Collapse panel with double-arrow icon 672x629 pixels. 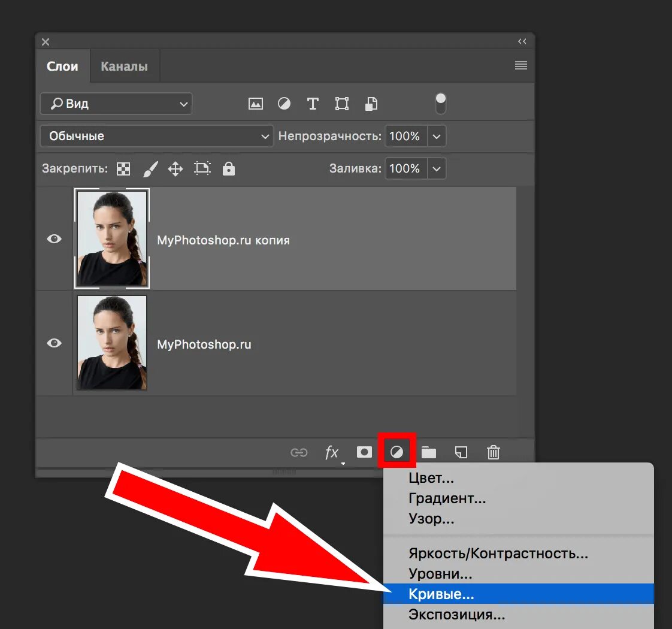click(522, 41)
